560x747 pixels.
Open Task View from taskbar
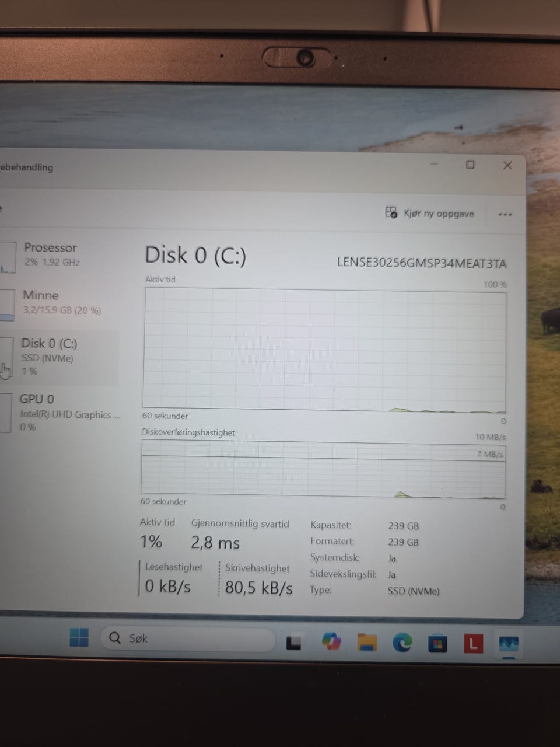coord(293,643)
